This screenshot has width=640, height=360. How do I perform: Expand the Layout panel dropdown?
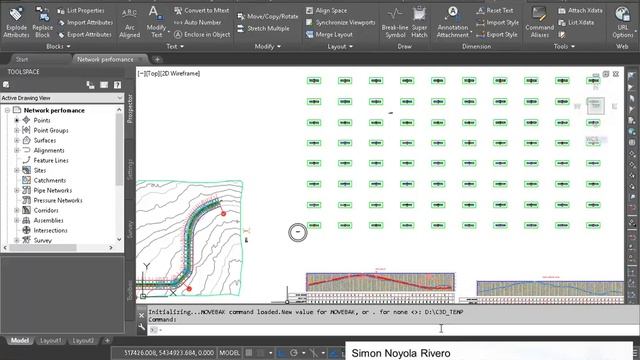pos(340,47)
